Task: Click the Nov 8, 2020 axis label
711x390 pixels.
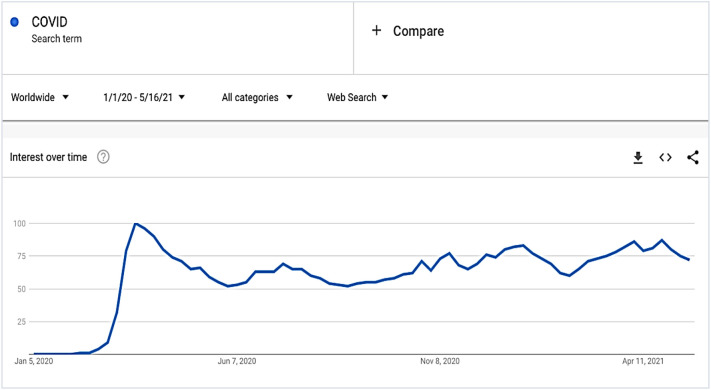Action: coord(439,361)
